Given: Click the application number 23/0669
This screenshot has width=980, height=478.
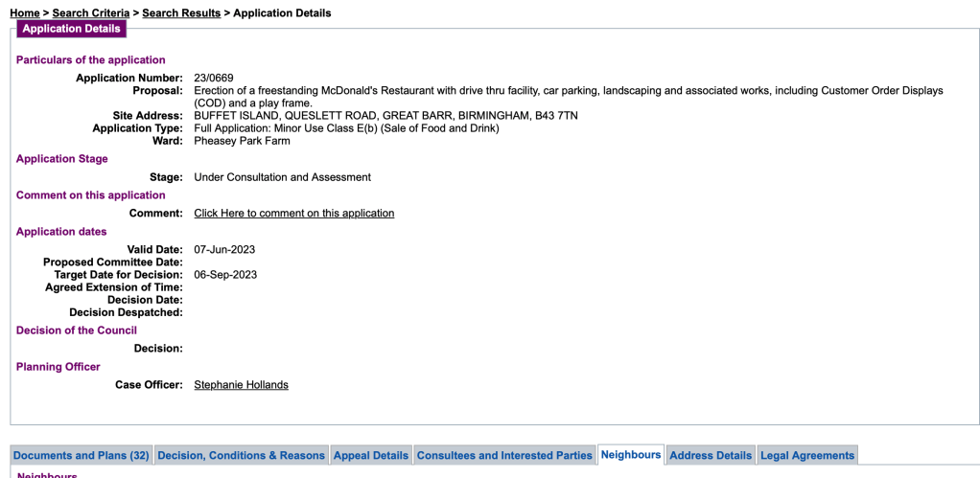Looking at the screenshot, I should coord(214,79).
